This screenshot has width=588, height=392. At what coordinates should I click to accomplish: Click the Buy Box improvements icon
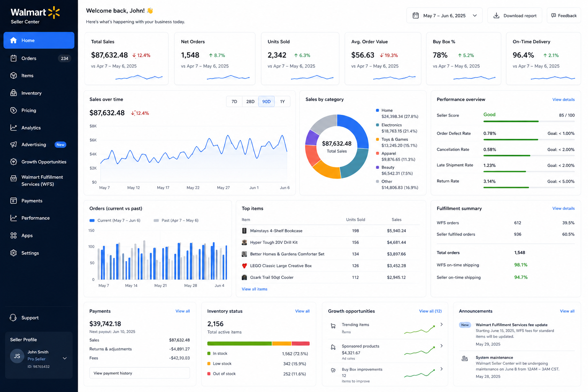pyautogui.click(x=333, y=370)
